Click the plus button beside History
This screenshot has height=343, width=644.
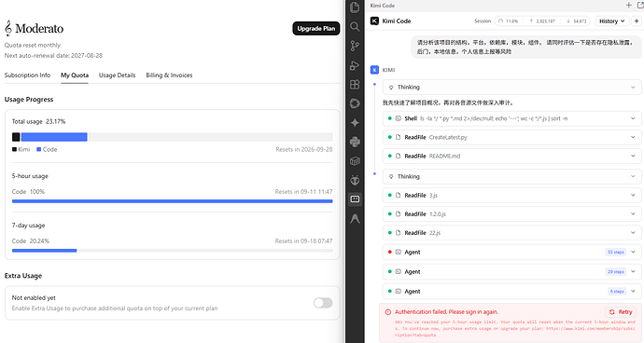[x=637, y=21]
